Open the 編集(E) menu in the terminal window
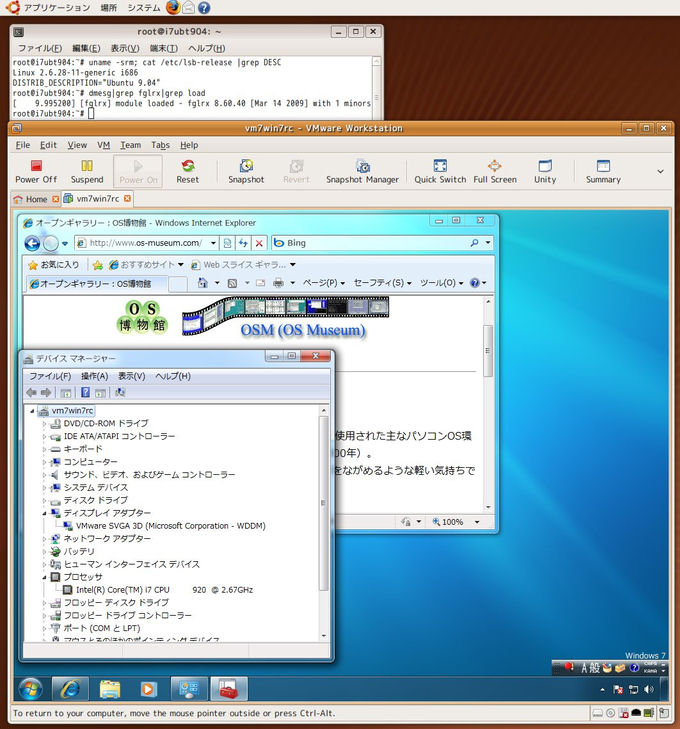680x729 pixels. [x=86, y=48]
